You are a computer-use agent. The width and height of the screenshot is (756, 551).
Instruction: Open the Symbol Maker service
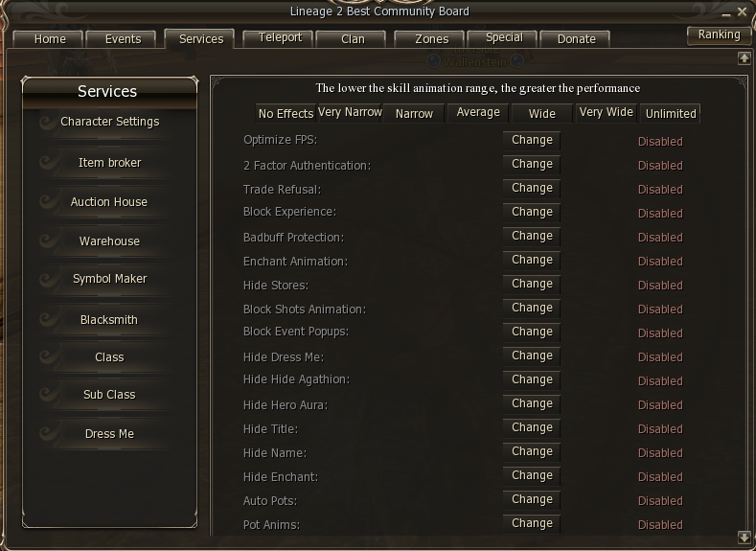pos(110,279)
